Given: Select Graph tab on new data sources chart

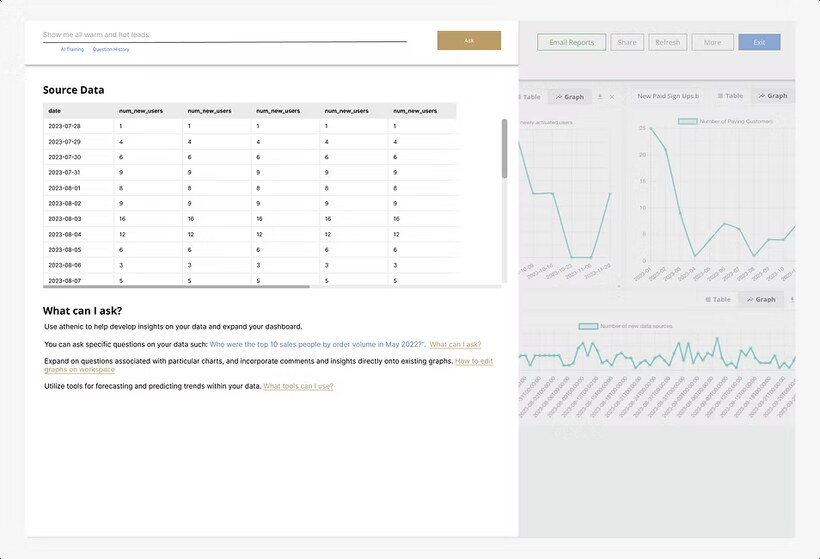Looking at the screenshot, I should (761, 300).
